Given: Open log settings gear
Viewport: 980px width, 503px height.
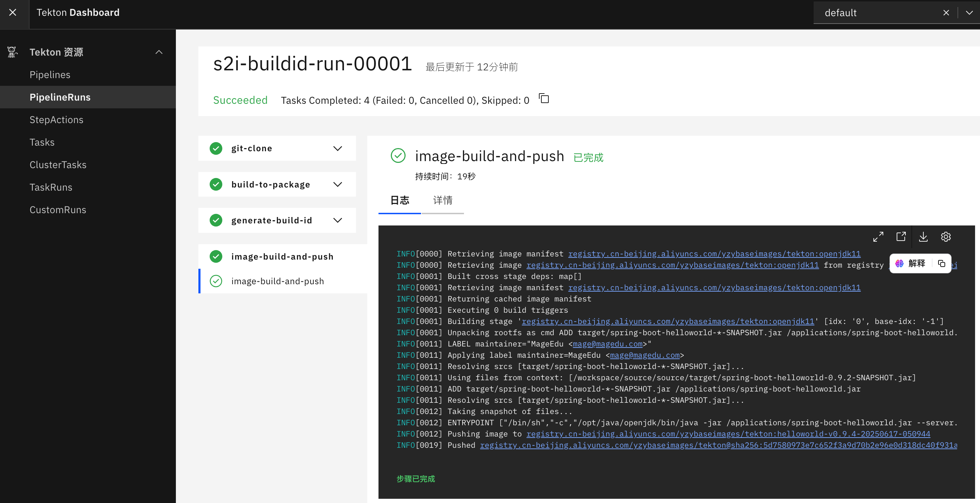Looking at the screenshot, I should [946, 237].
